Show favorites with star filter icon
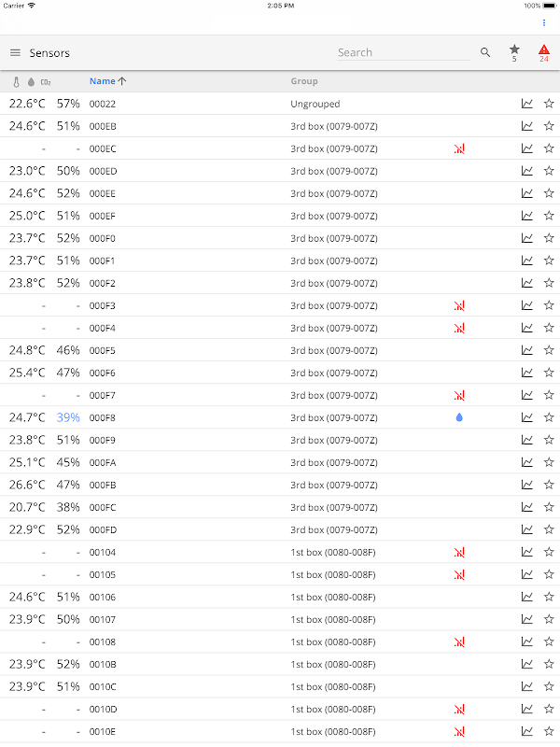Screen dimensions: 560x747 pyautogui.click(x=514, y=50)
